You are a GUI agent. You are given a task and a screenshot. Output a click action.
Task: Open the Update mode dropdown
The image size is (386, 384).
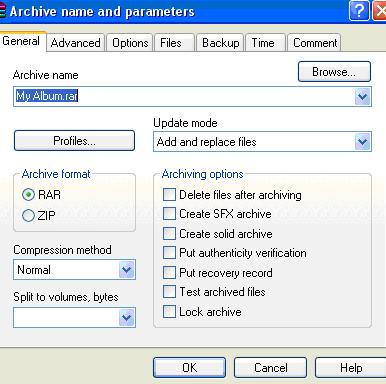pyautogui.click(x=262, y=142)
